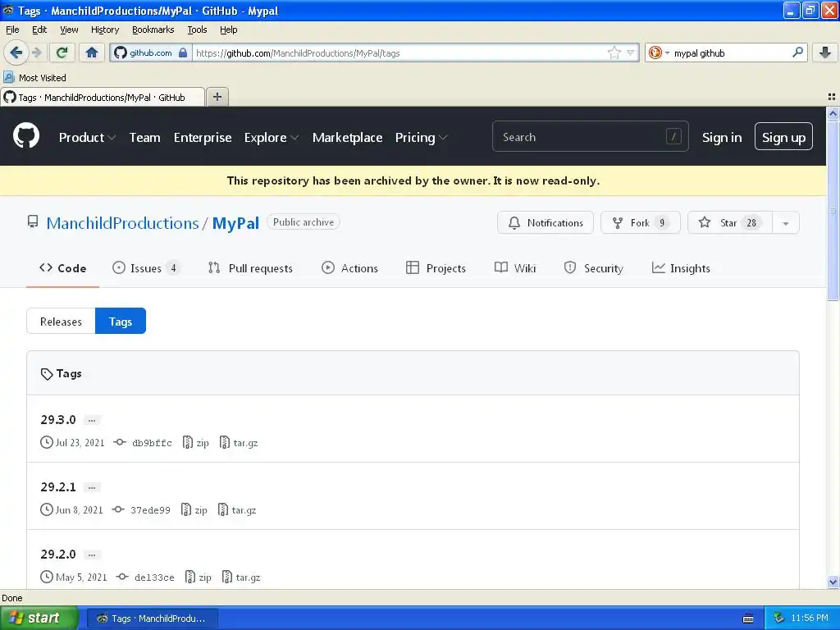The width and height of the screenshot is (840, 630).
Task: Reload the page with the refresh icon
Action: point(62,52)
